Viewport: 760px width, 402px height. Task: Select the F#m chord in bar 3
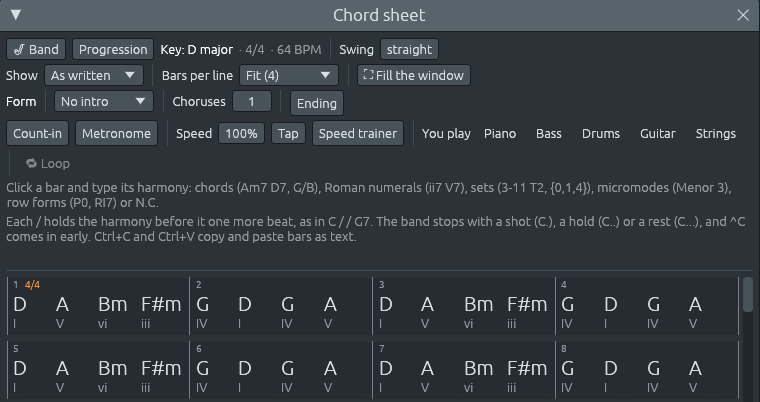click(x=527, y=305)
